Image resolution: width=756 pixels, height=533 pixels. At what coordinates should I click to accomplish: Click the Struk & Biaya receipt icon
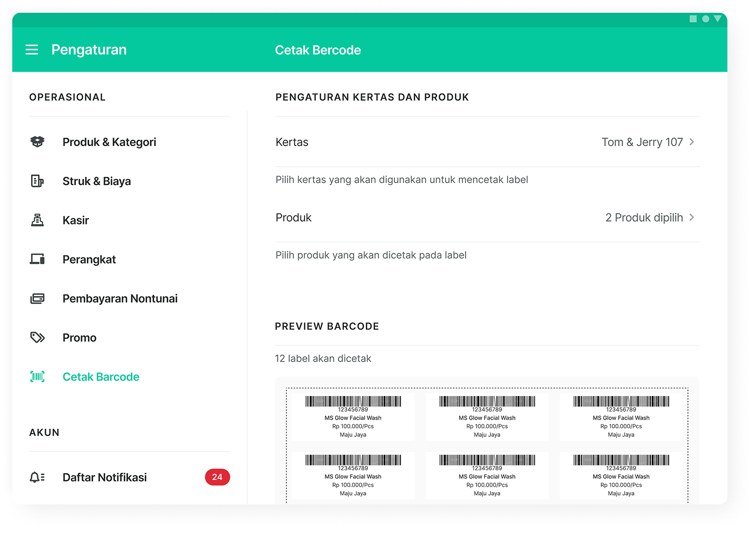pos(37,181)
